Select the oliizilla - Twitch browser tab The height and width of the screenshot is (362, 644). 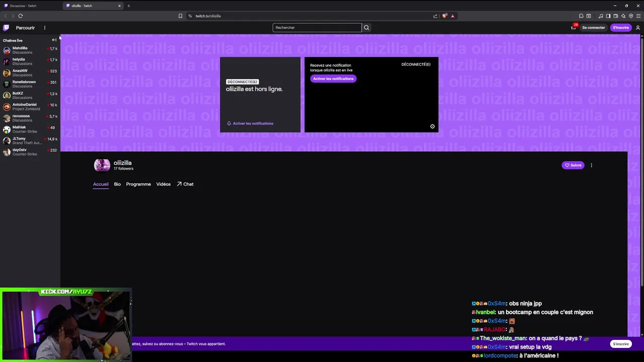click(93, 6)
